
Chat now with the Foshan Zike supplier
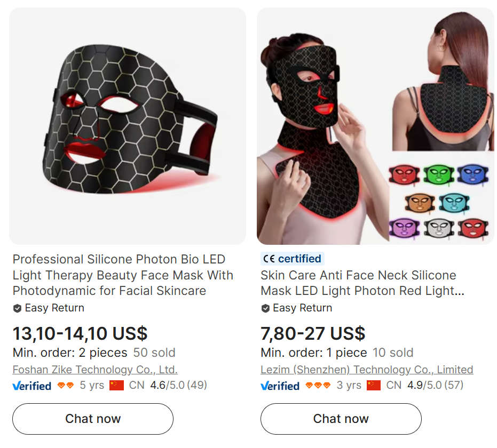click(93, 419)
